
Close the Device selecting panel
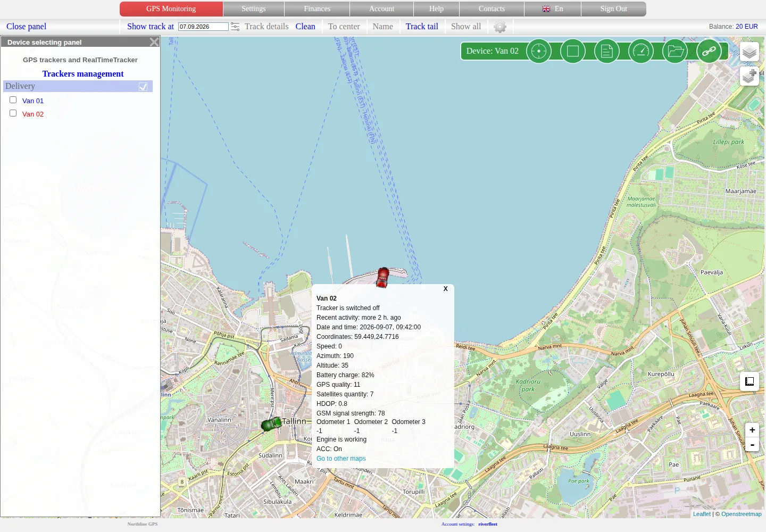click(154, 42)
